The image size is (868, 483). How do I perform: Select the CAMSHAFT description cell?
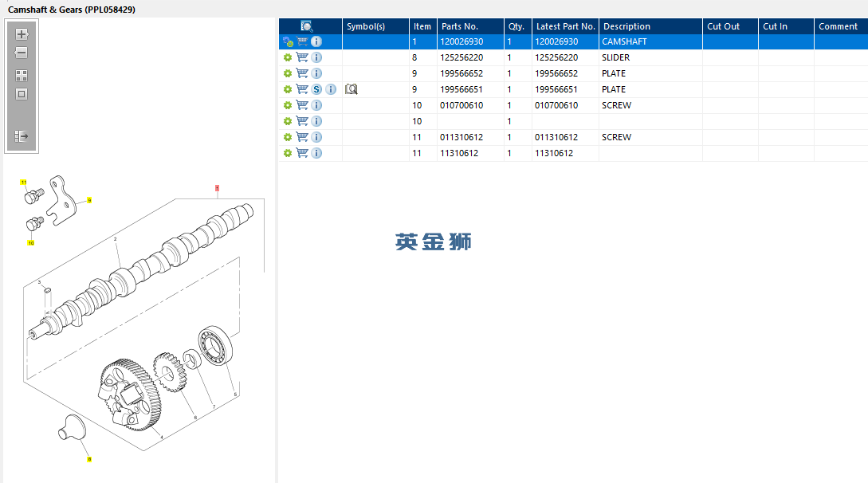pos(650,41)
